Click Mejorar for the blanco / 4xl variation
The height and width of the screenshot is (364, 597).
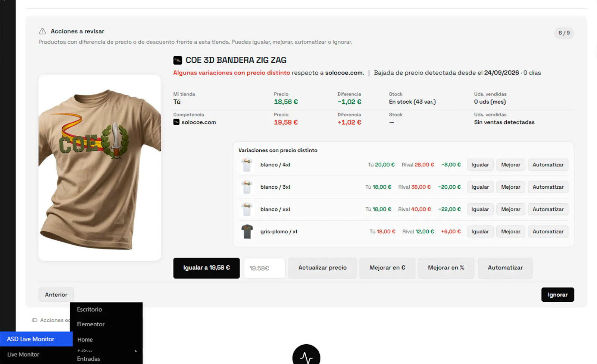[511, 165]
